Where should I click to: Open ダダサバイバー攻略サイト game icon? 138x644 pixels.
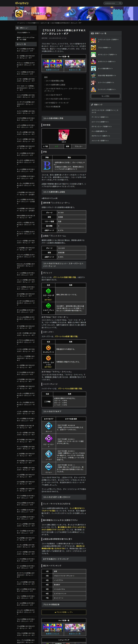click(93, 62)
